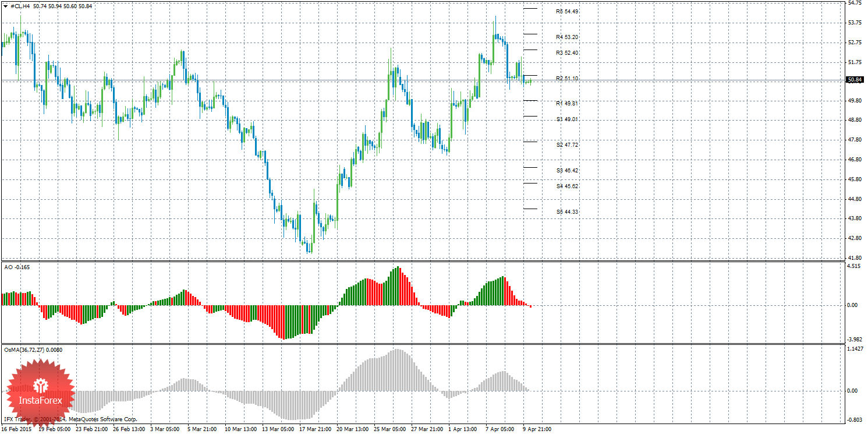Select 45.80 on the price scale
This screenshot has width=868, height=434.
pyautogui.click(x=855, y=179)
